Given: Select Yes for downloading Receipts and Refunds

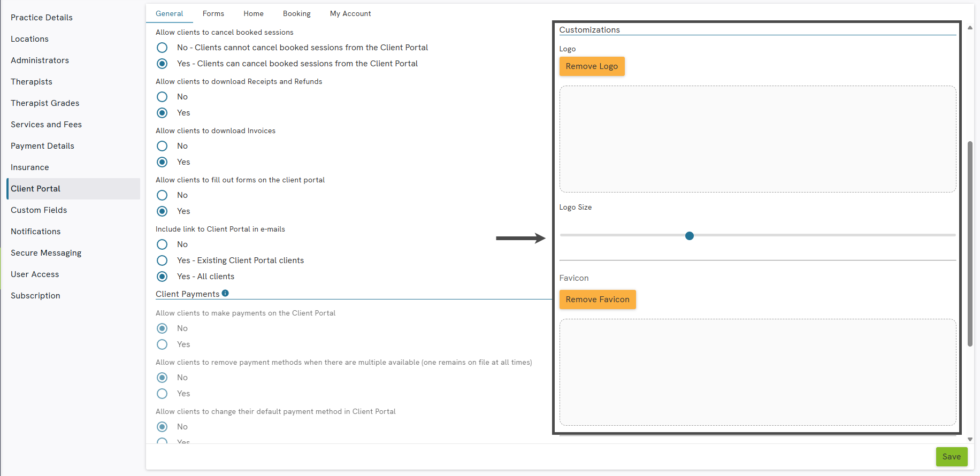Looking at the screenshot, I should click(x=162, y=113).
